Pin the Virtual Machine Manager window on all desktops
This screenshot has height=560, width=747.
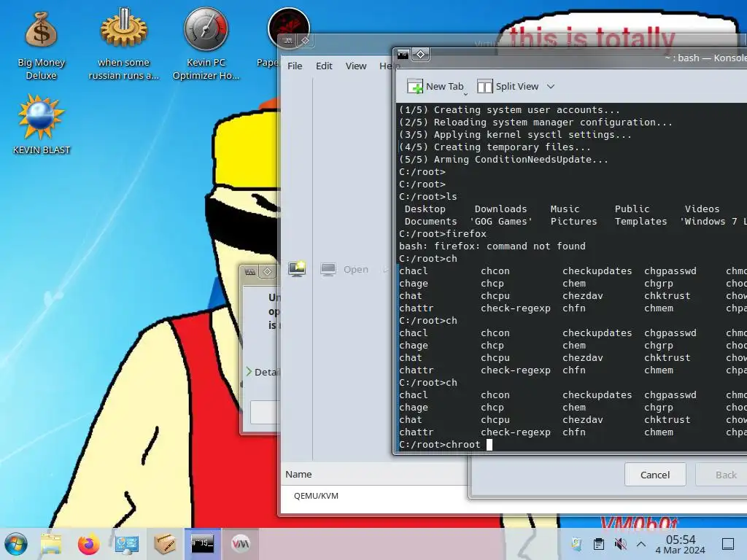(305, 41)
